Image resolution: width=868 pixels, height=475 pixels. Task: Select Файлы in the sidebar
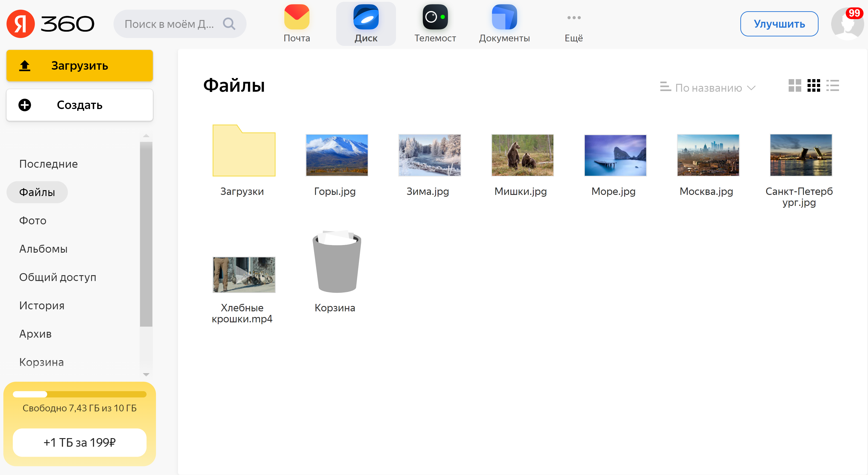(x=37, y=192)
